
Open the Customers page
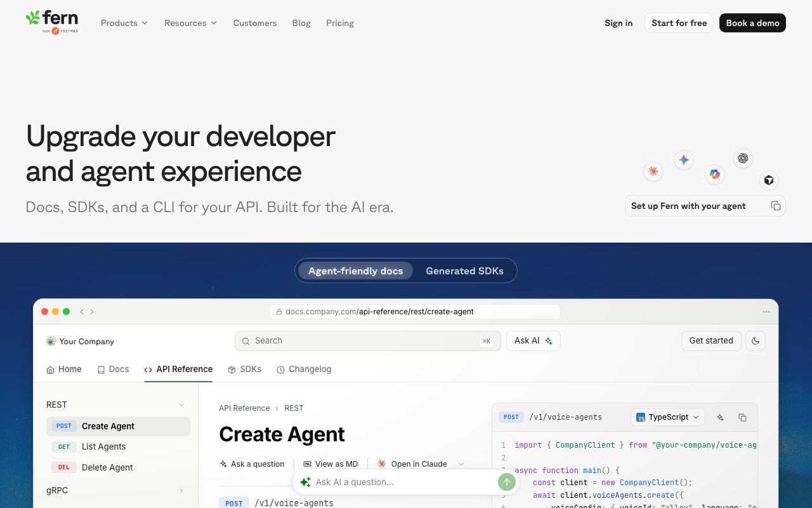[255, 23]
